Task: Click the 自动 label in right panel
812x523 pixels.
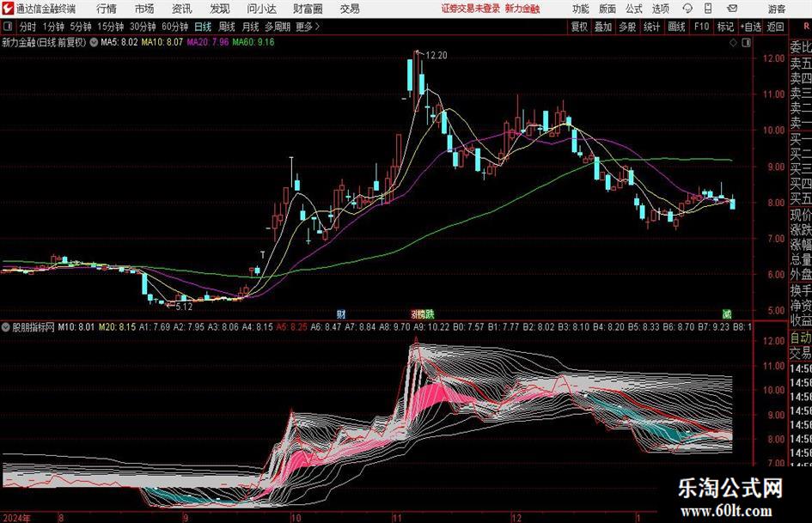Action: coord(801,338)
